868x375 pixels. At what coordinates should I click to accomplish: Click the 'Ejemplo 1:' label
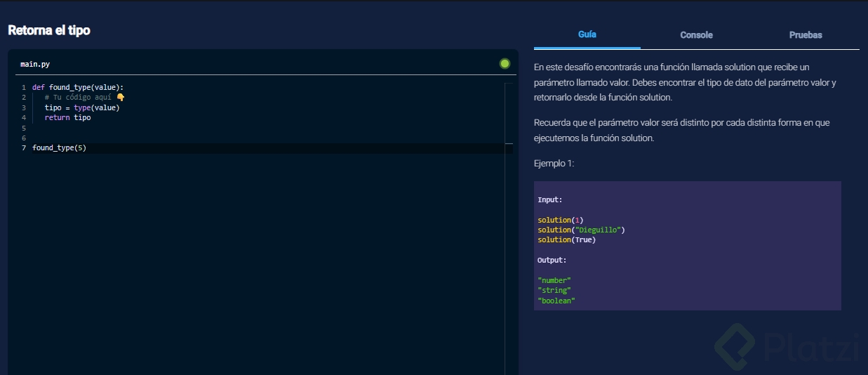554,164
